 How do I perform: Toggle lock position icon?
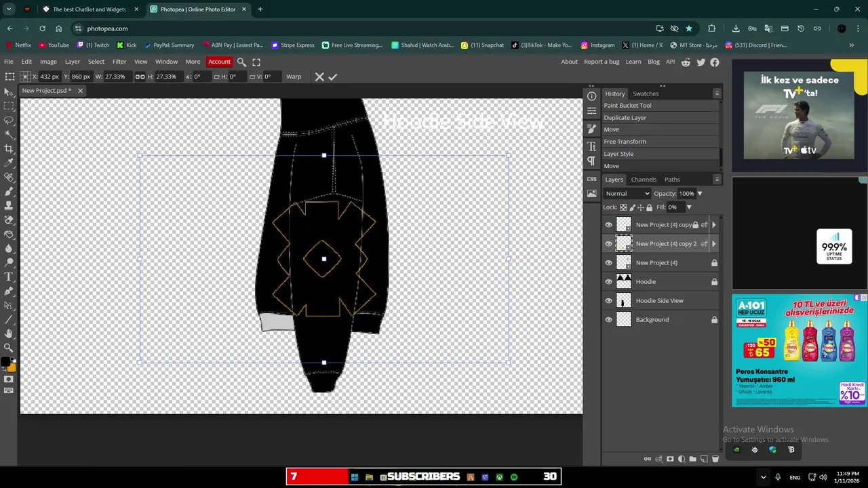(641, 207)
